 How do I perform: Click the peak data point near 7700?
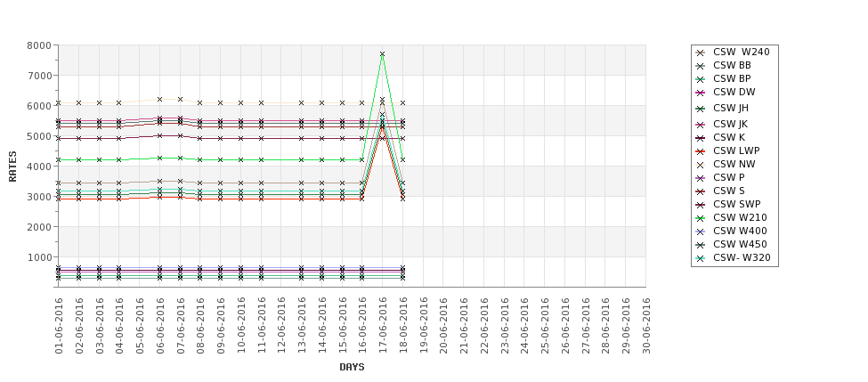pos(382,54)
